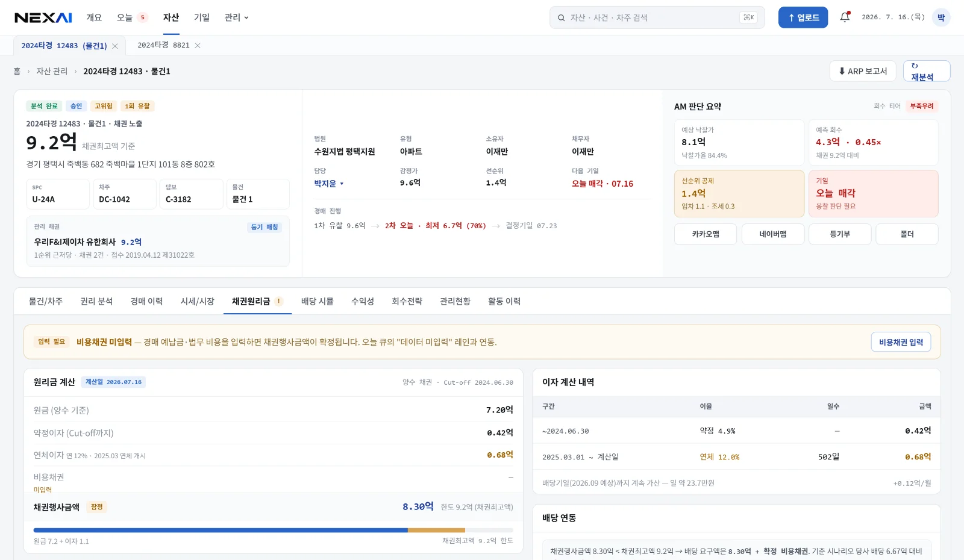
Task: Open the 오늘 menu
Action: click(125, 17)
